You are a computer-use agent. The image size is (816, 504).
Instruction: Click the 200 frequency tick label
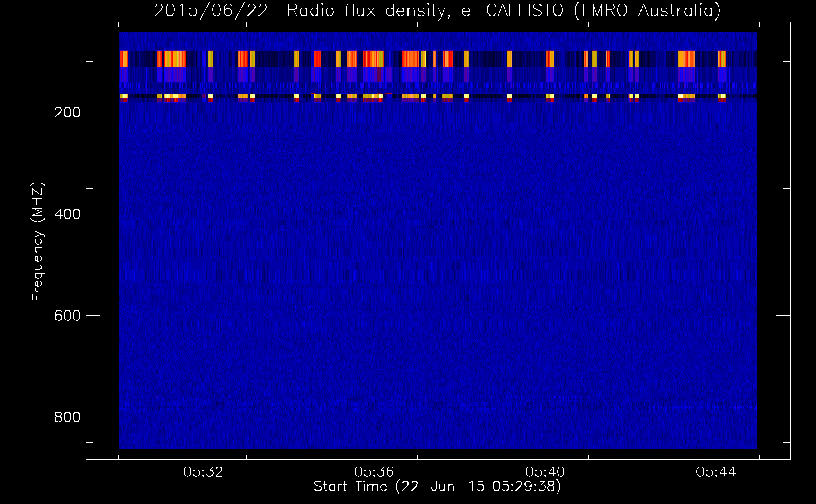(68, 112)
